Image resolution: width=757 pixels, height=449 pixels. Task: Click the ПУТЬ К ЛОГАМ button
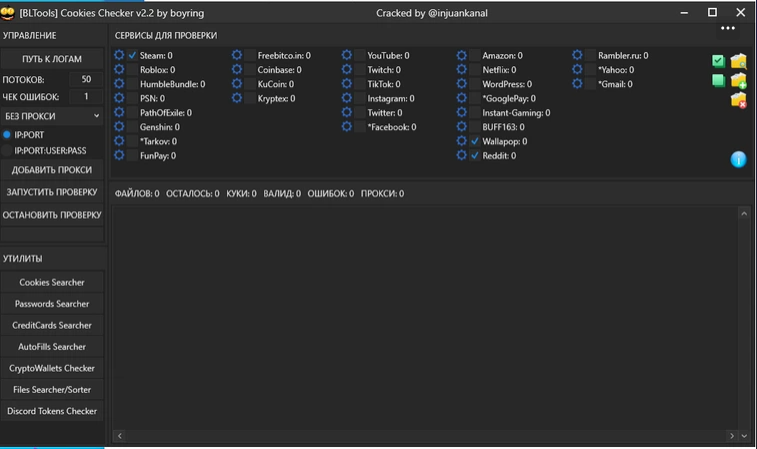pyautogui.click(x=52, y=59)
